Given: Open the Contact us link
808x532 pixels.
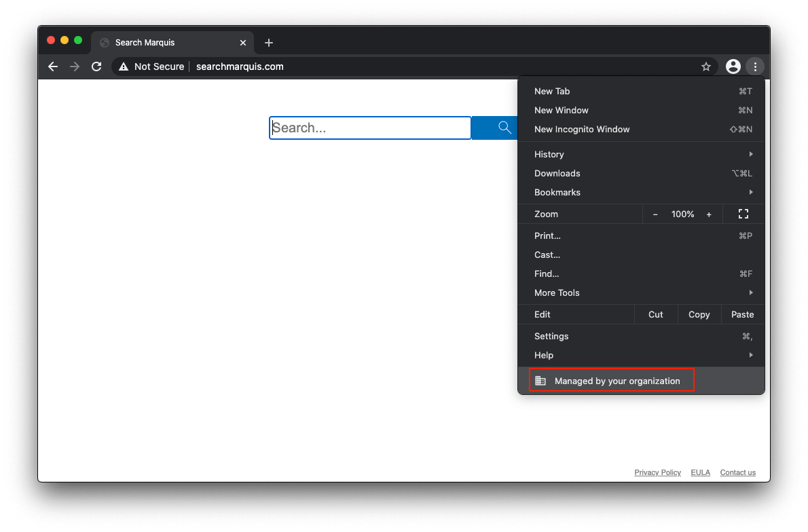Looking at the screenshot, I should coord(737,472).
